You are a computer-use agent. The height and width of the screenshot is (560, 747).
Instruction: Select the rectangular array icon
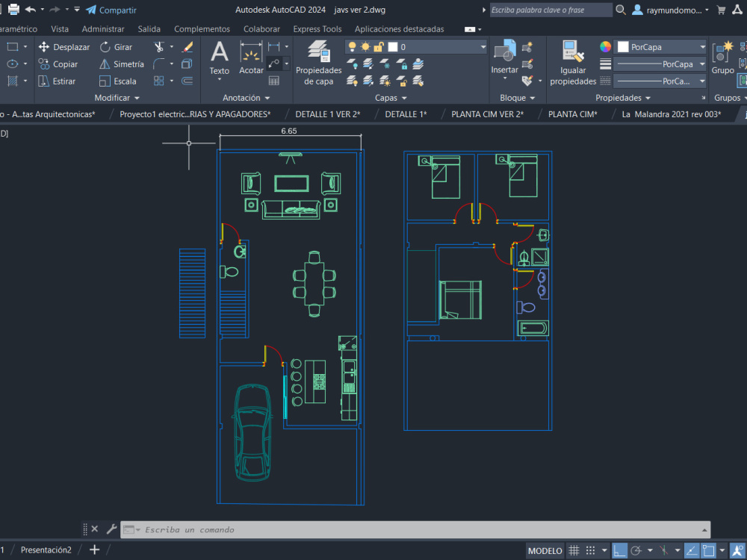158,81
